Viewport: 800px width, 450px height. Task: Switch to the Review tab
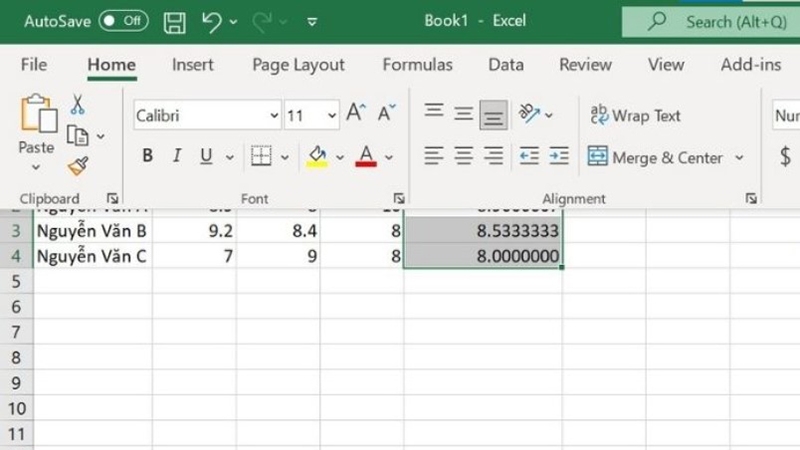585,65
